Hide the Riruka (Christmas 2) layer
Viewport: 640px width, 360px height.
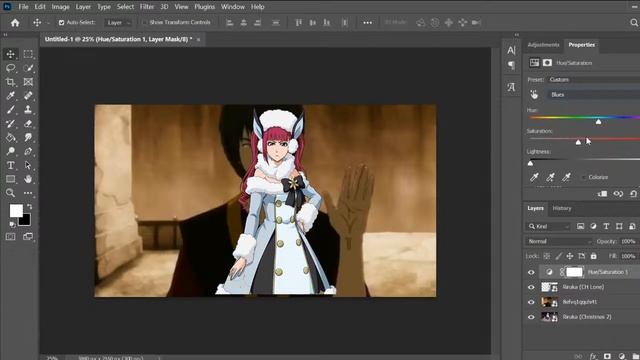point(531,317)
